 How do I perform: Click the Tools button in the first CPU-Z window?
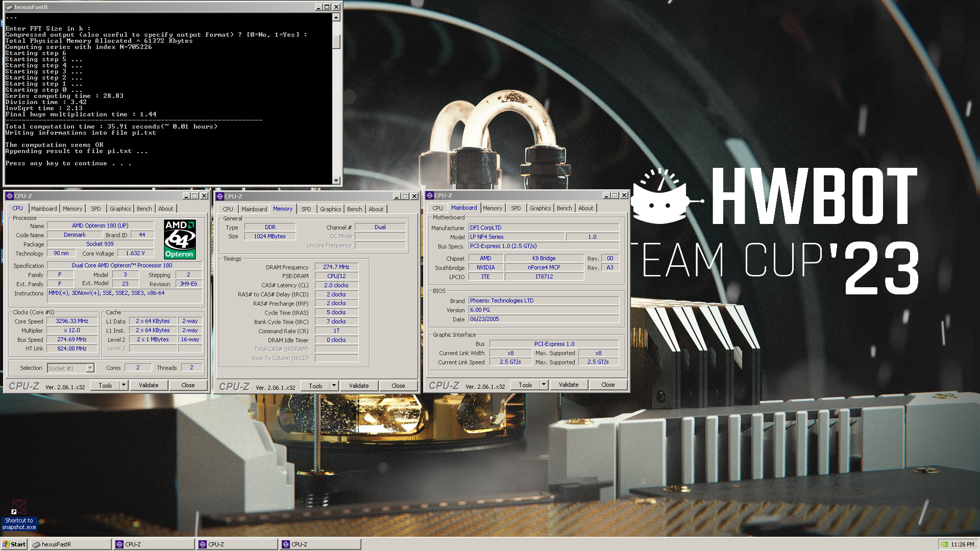point(105,386)
